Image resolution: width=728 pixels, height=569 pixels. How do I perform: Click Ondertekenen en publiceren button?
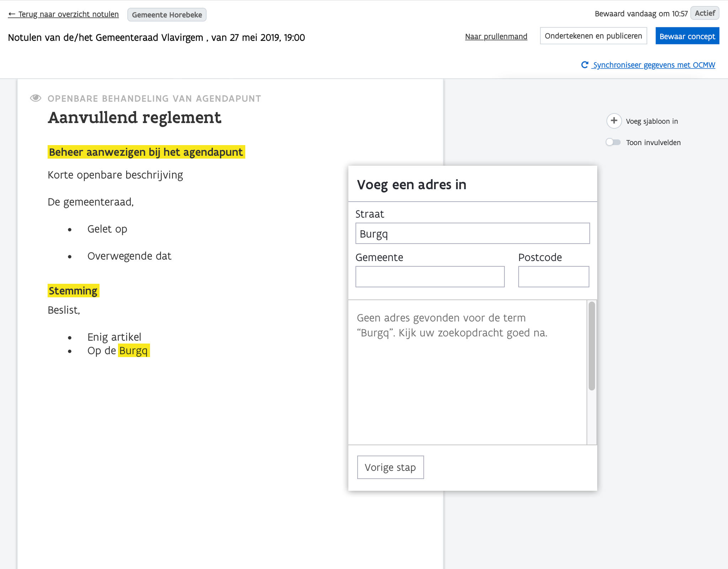[593, 36]
